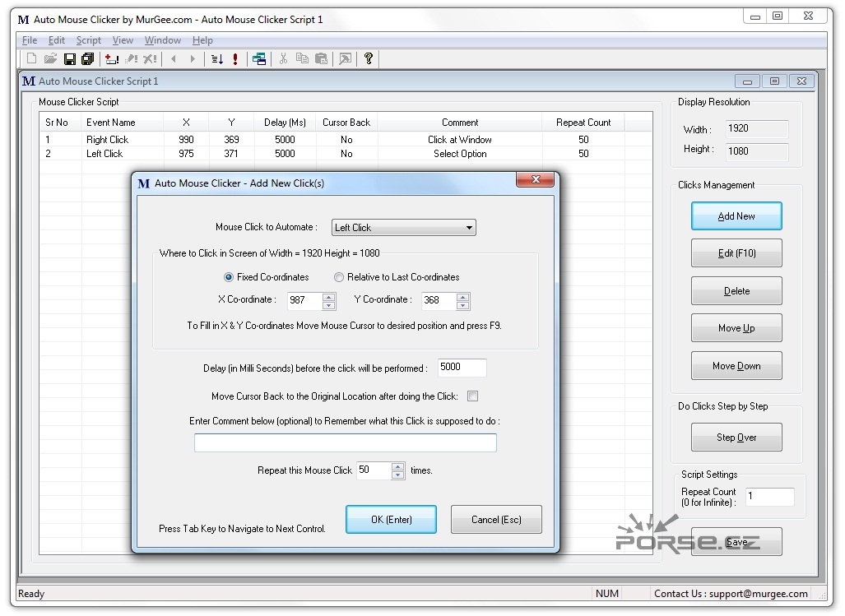Decrease Repeat this Mouse Click count with the down arrow

pos(397,475)
